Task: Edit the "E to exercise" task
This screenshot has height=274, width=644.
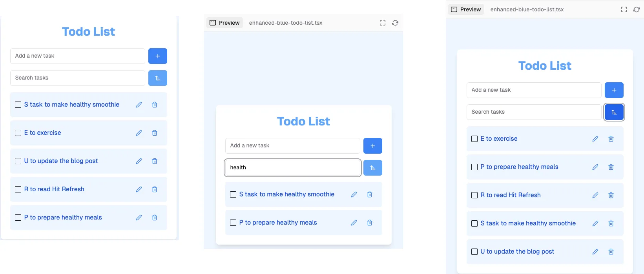Action: coord(139,133)
